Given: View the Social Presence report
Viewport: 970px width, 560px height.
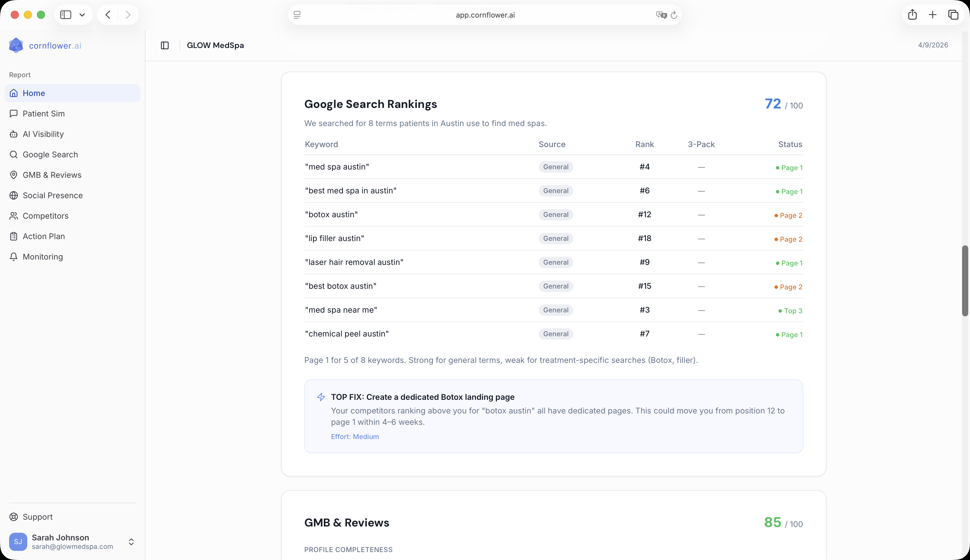Looking at the screenshot, I should tap(53, 195).
